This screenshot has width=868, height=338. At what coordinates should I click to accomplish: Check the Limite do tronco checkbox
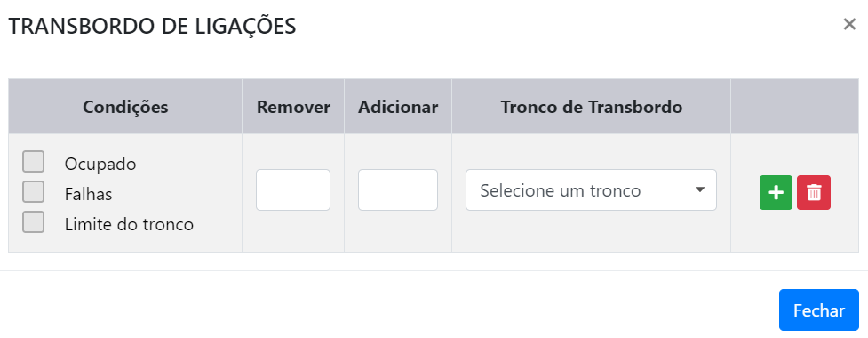[x=33, y=222]
